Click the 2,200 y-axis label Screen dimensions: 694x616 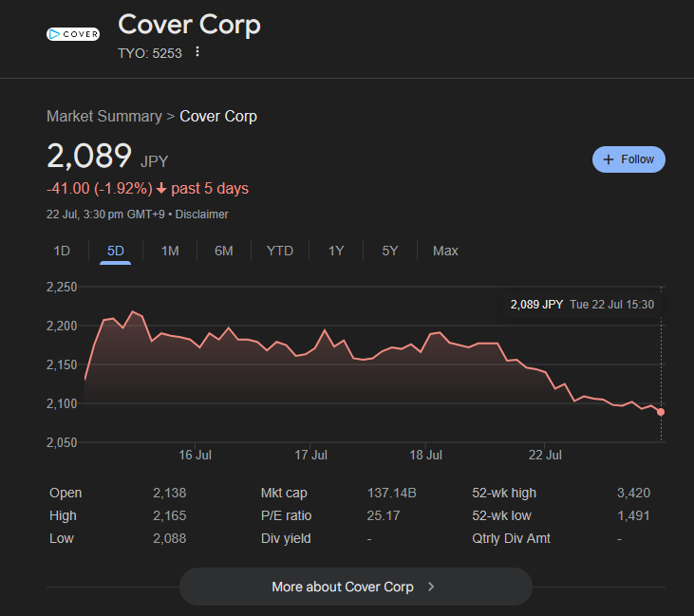click(x=62, y=327)
